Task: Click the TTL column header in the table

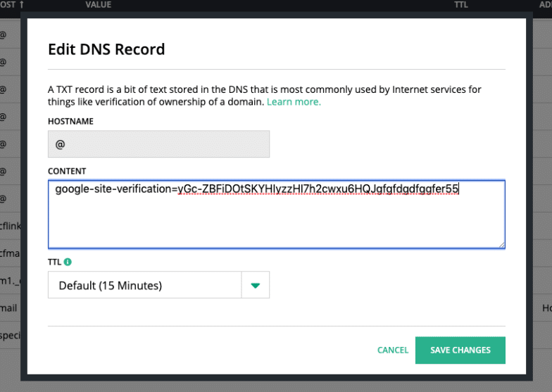Action: tap(462, 5)
